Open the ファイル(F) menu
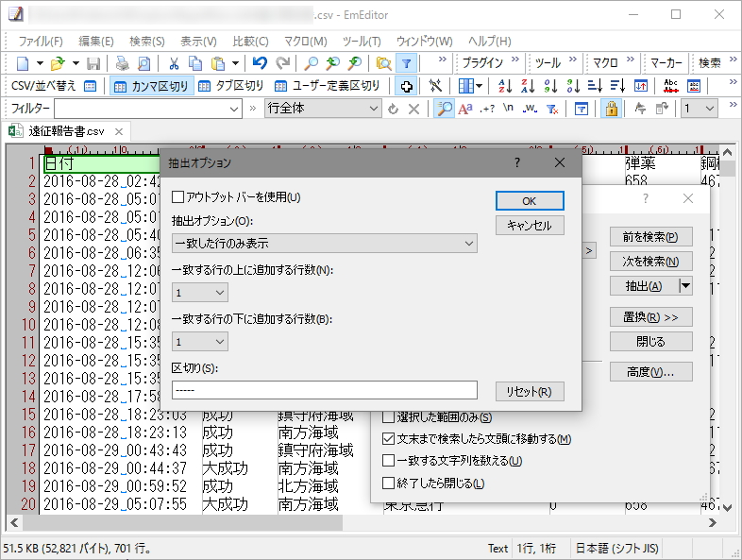This screenshot has width=742, height=560. point(41,42)
